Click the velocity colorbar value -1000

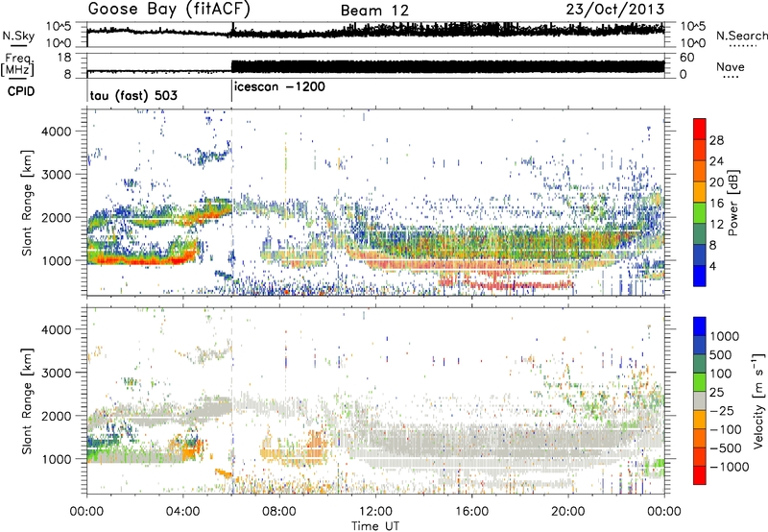coord(730,467)
